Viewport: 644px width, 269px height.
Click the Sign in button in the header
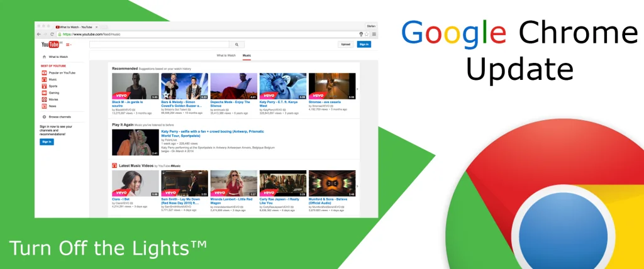(x=364, y=45)
